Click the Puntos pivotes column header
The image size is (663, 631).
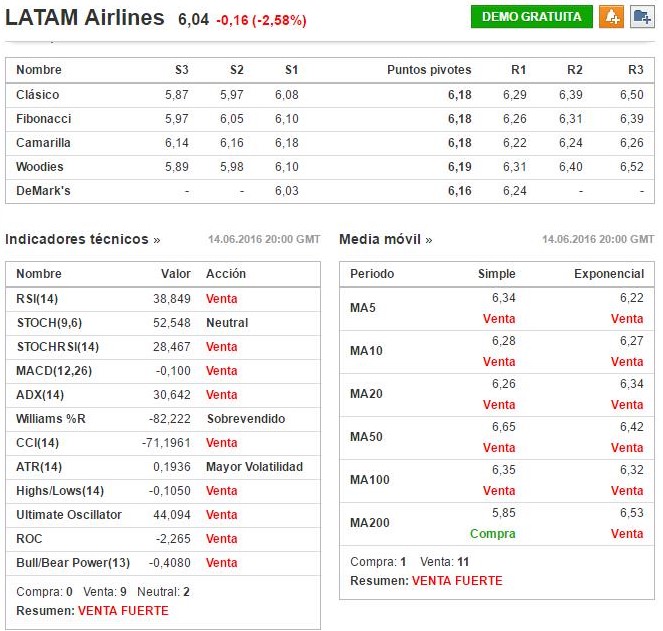coord(429,70)
